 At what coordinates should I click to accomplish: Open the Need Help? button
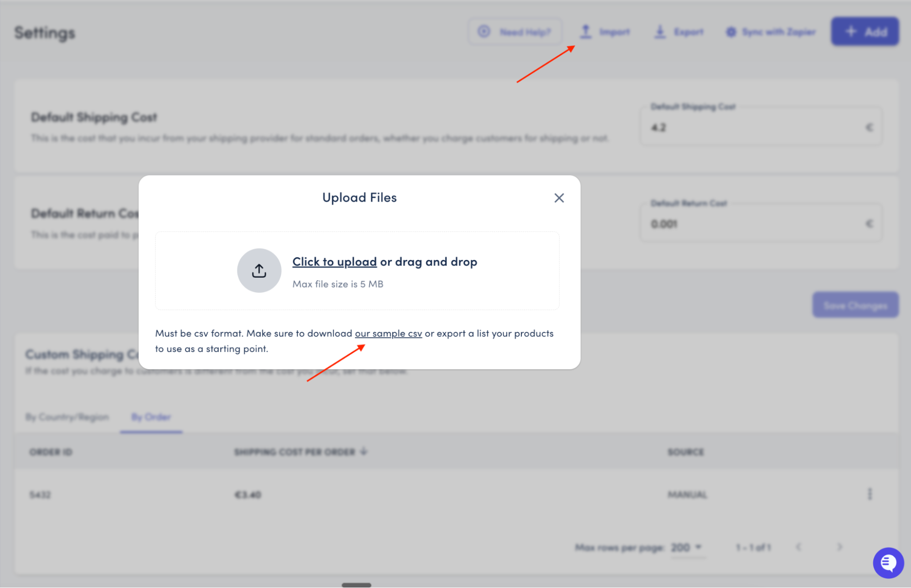coord(515,32)
